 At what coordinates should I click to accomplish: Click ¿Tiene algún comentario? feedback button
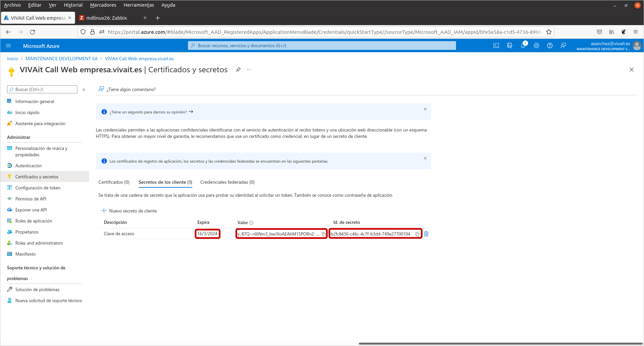(x=127, y=89)
